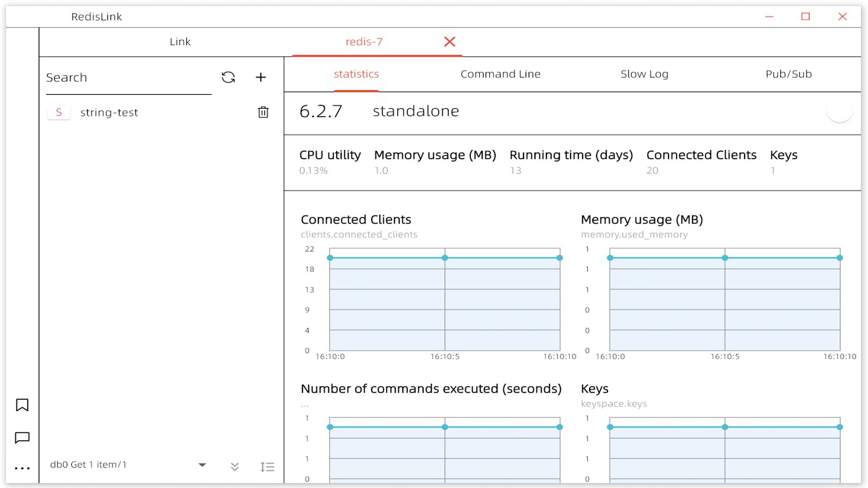Open the more options ellipsis in sidebar
This screenshot has width=868, height=488.
[x=22, y=469]
